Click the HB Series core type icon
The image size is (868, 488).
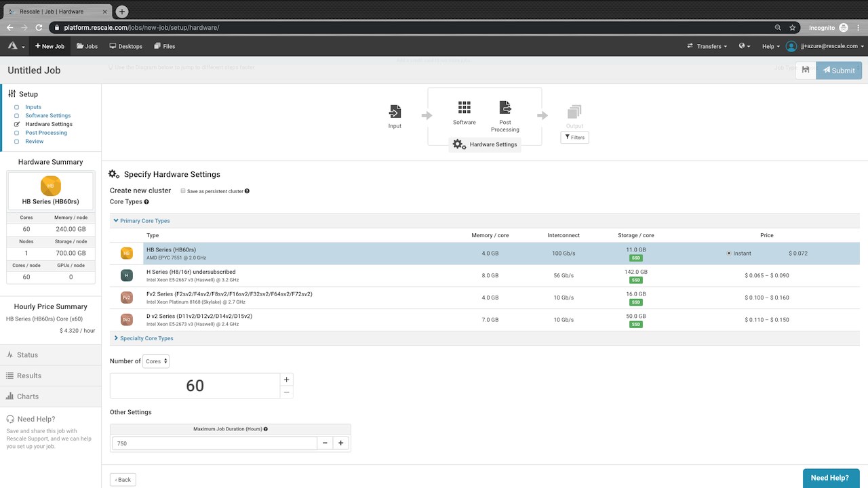126,253
